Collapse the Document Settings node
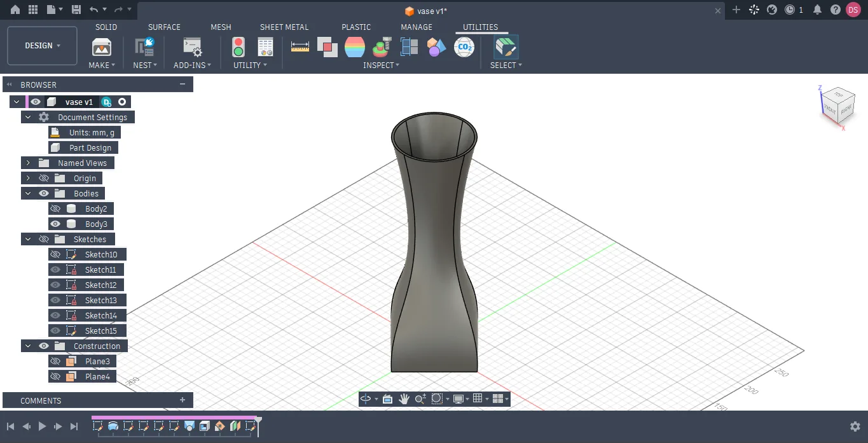The height and width of the screenshot is (443, 868). click(28, 117)
